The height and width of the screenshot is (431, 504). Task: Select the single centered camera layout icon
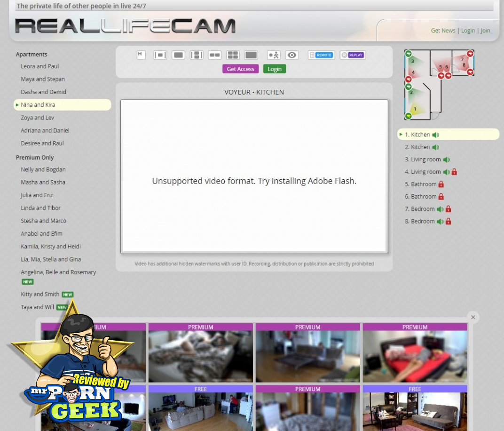(160, 55)
